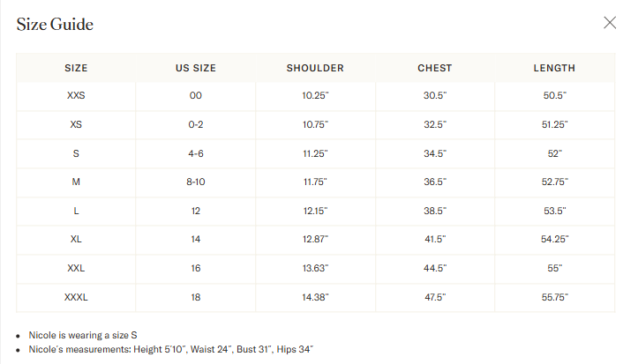
Task: Select the size L row label
Action: 76,211
